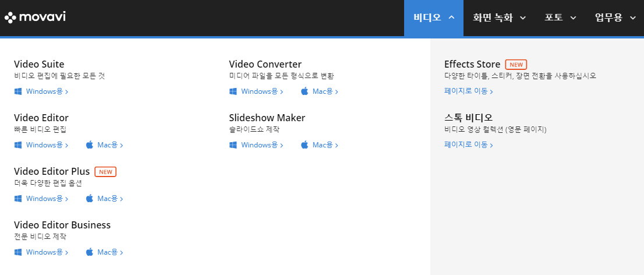
Task: Collapse the 비디오 menu chevron
Action: [x=451, y=17]
